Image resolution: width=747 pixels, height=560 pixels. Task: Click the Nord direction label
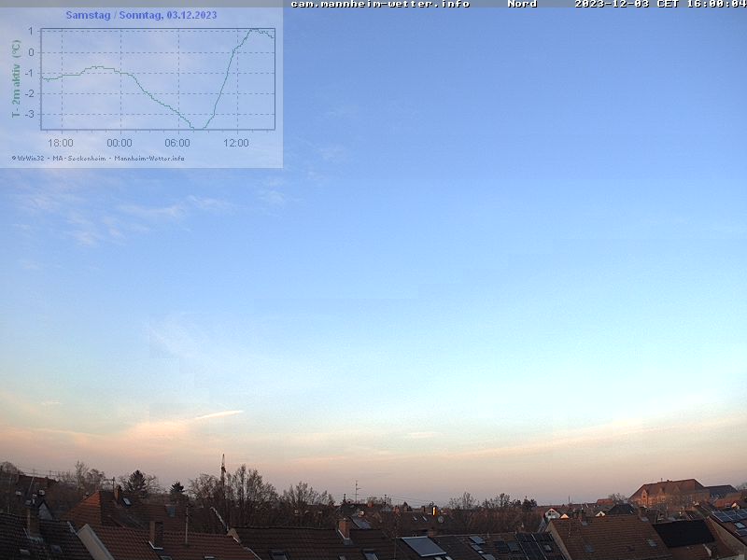click(x=522, y=4)
